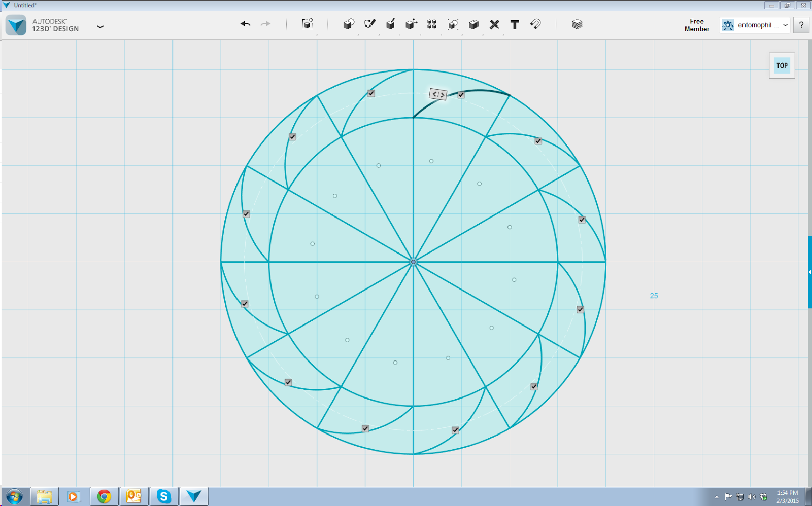
Task: Switch to 123D Design taskbar button
Action: pyautogui.click(x=194, y=496)
